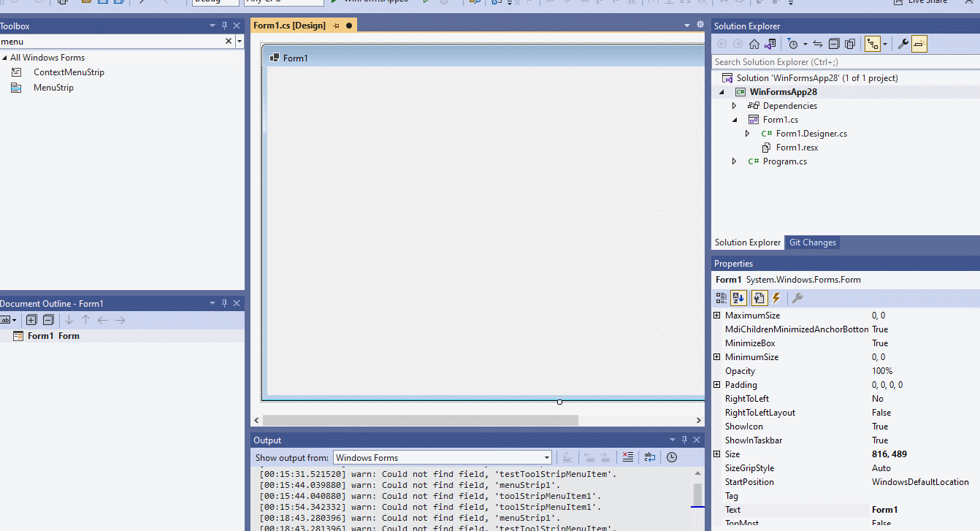Toggle Preview Selected Items in Solution Explorer
This screenshot has width=980, height=531.
[919, 43]
